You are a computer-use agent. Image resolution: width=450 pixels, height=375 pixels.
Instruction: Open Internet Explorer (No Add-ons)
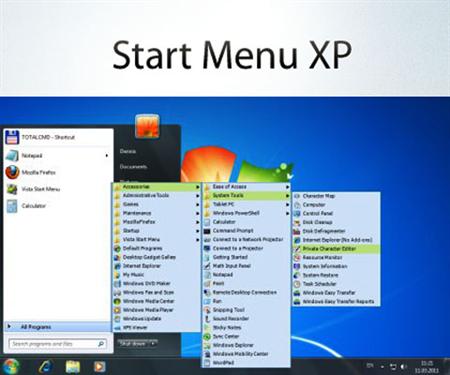coord(336,240)
